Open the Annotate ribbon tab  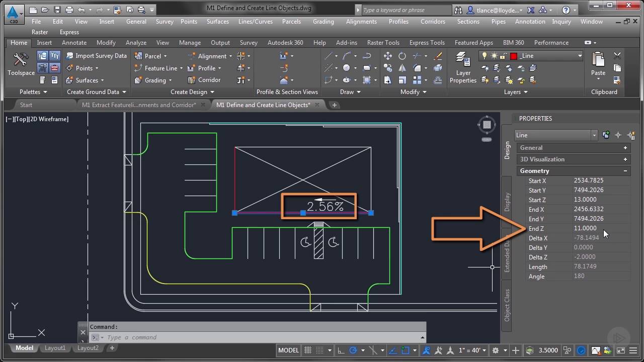coord(74,43)
